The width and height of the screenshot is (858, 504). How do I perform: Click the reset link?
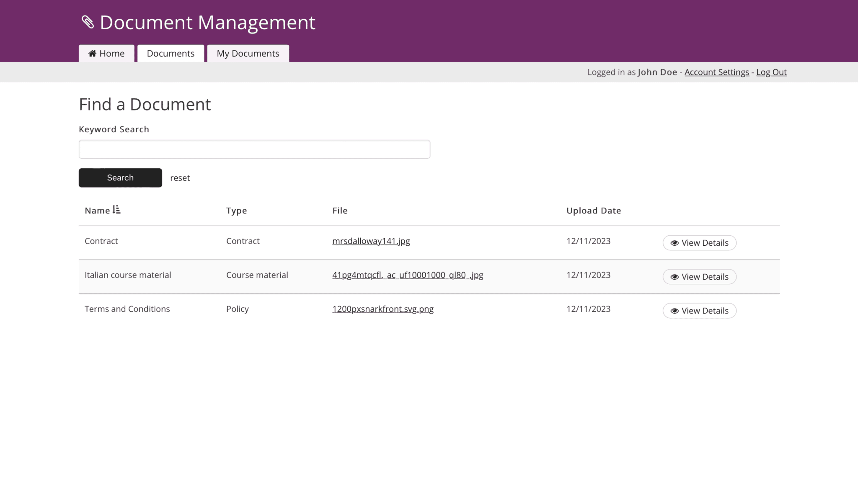[180, 177]
